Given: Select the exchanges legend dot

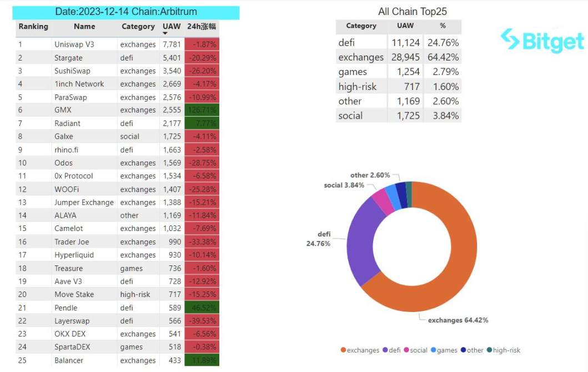Looking at the screenshot, I should 343,350.
